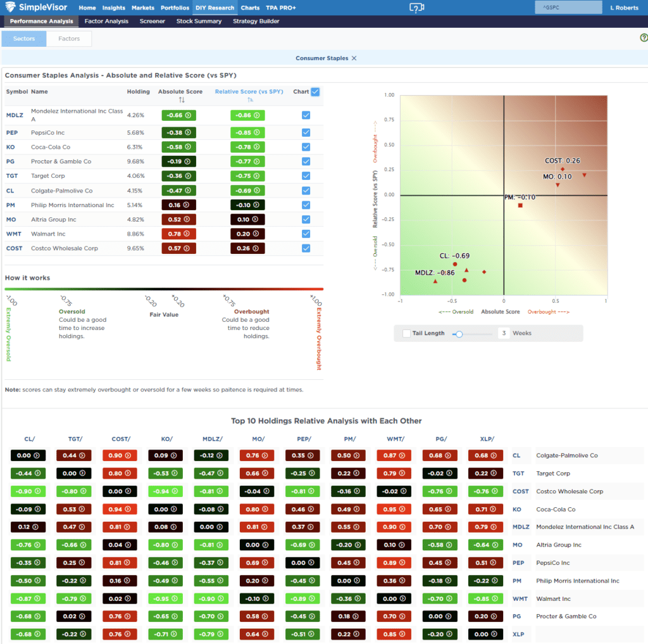Open the Markets menu
This screenshot has width=648, height=644.
(x=143, y=8)
